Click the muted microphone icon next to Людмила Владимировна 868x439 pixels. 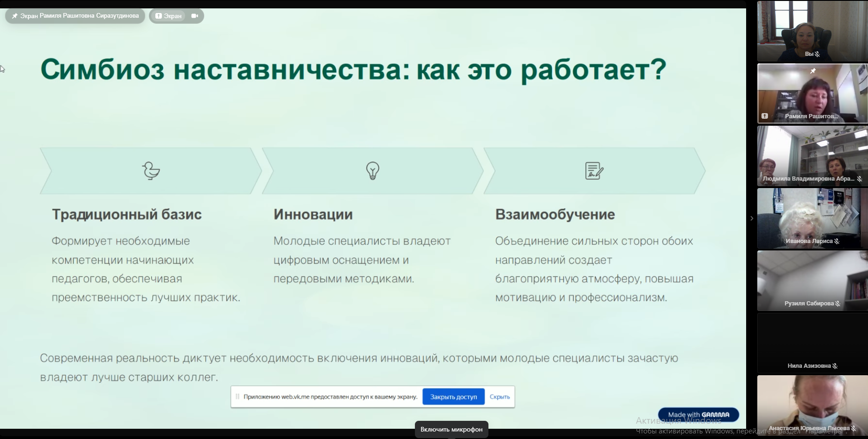click(859, 179)
